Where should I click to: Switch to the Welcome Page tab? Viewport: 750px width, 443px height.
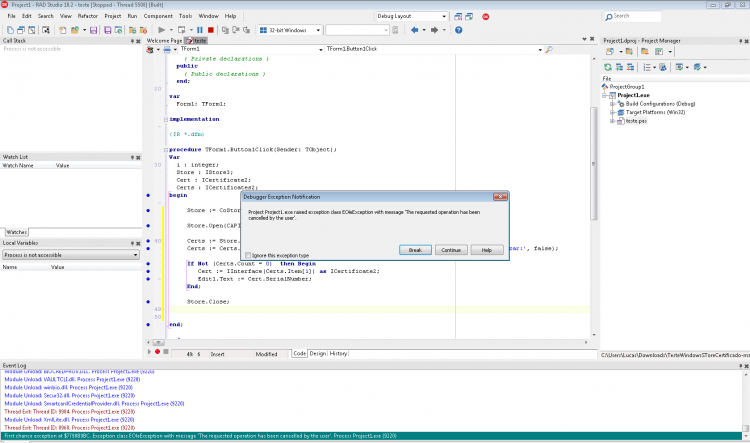click(x=164, y=41)
